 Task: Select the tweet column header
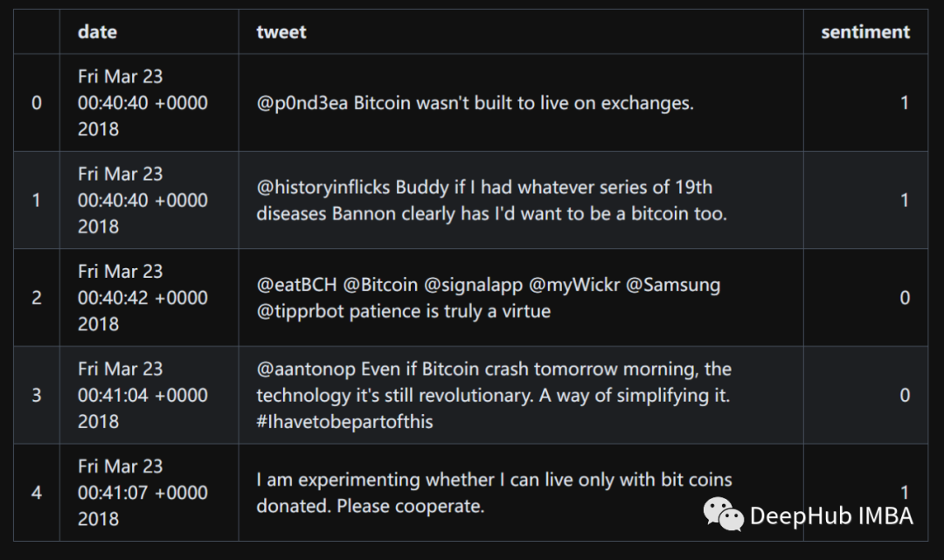(x=281, y=31)
